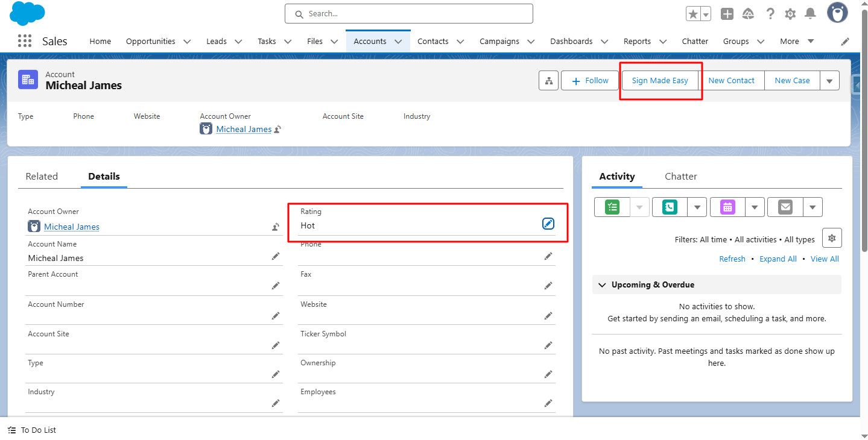Click the green New Task icon
The height and width of the screenshot is (440, 868).
coord(612,207)
